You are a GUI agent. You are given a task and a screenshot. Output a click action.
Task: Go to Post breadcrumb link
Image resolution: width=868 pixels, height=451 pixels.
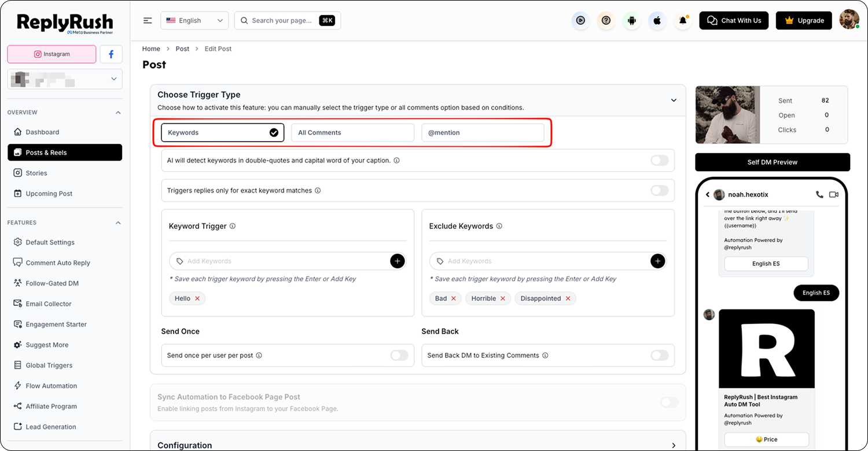pos(182,49)
